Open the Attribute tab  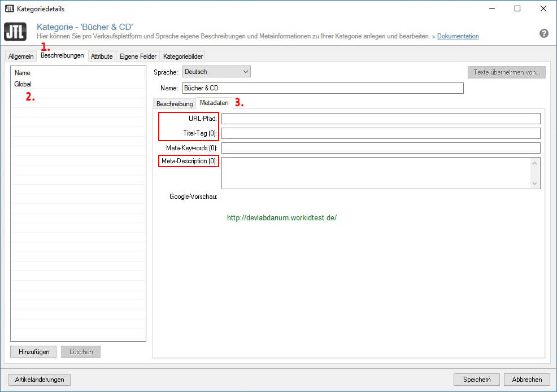pyautogui.click(x=102, y=56)
